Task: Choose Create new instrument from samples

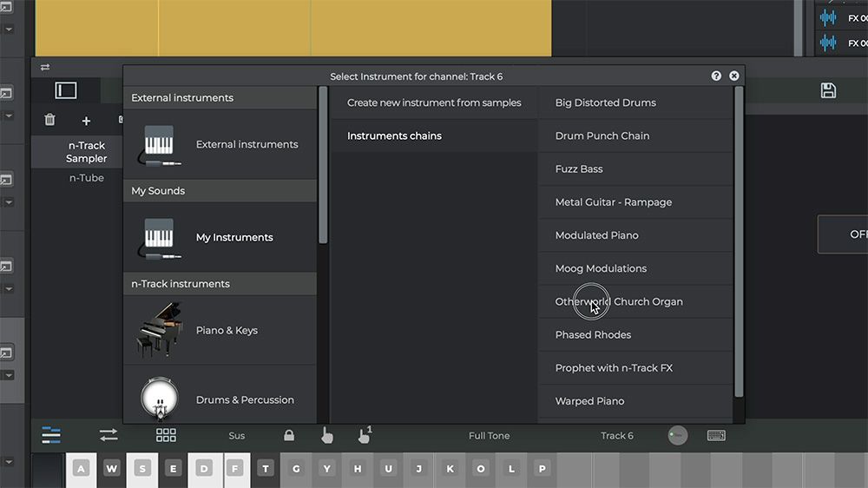Action: click(433, 102)
